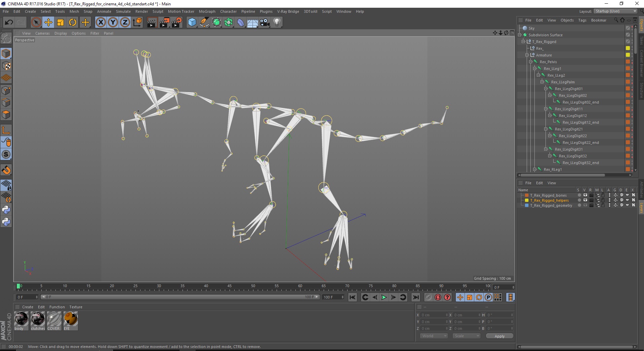The height and width of the screenshot is (351, 644).
Task: Collapse the Rex_LLeg1 joint
Action: pos(535,69)
